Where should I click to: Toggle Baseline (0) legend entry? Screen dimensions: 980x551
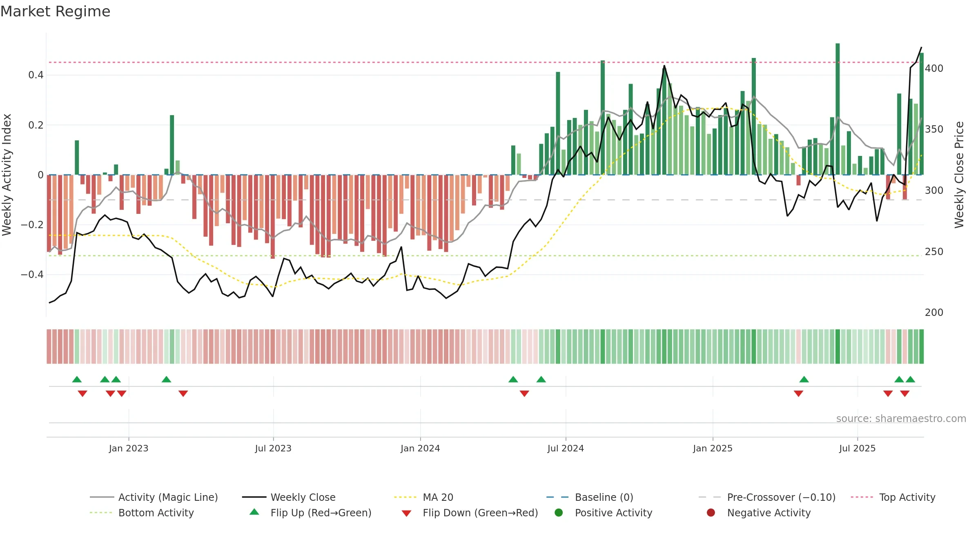point(590,497)
